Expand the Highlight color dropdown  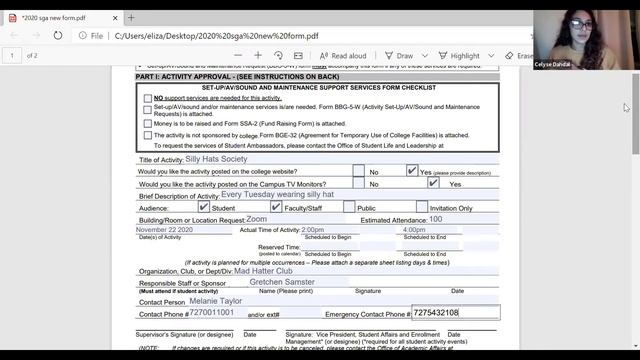(x=491, y=56)
